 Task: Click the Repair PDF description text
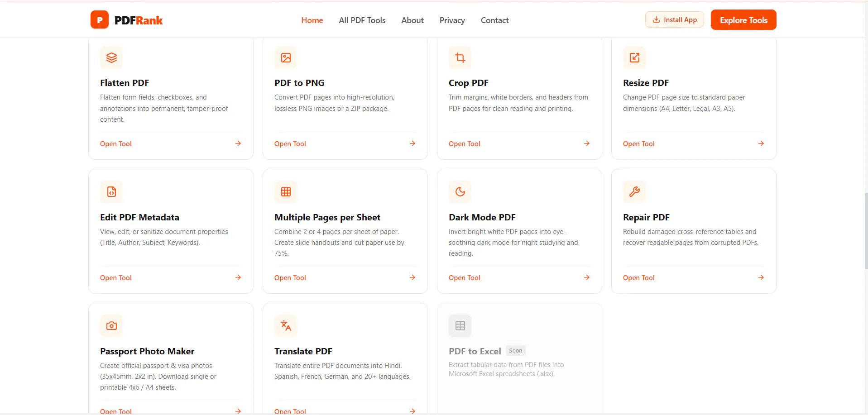click(x=691, y=237)
